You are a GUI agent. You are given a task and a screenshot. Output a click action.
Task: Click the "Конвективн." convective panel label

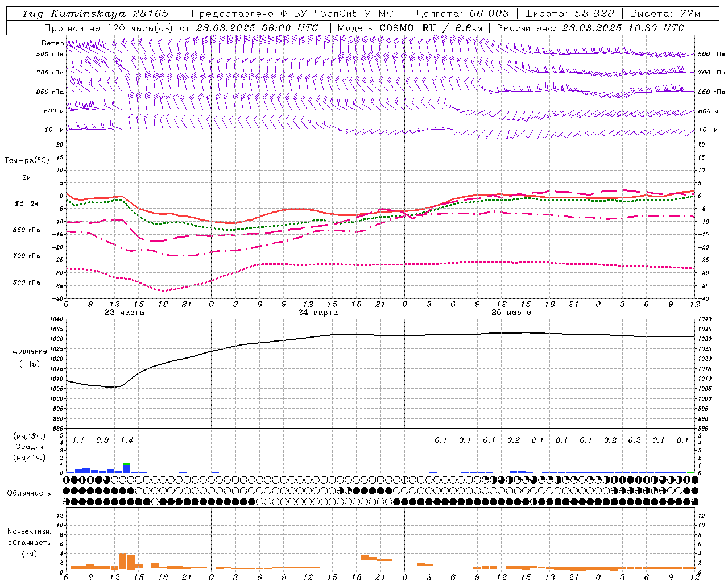[29, 531]
